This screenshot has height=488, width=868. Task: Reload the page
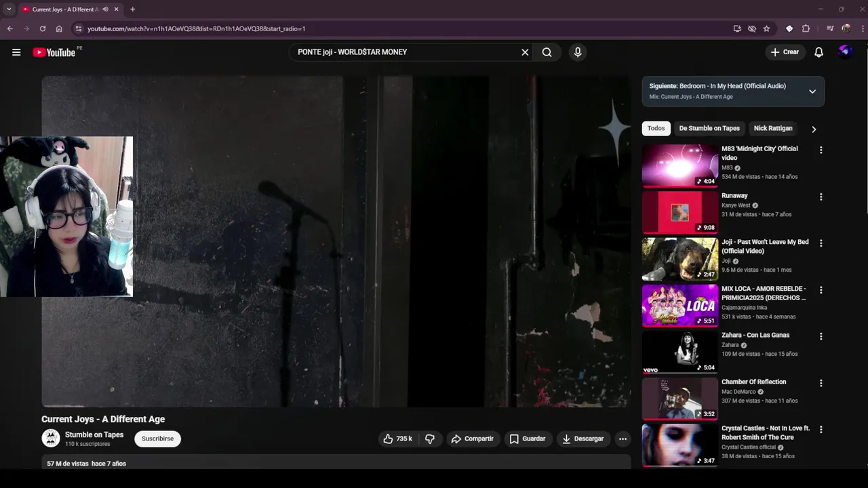click(x=42, y=28)
